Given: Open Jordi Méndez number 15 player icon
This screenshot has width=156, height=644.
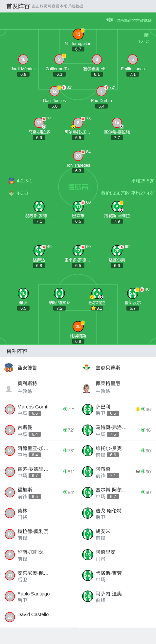Looking at the screenshot, I should (x=23, y=59).
